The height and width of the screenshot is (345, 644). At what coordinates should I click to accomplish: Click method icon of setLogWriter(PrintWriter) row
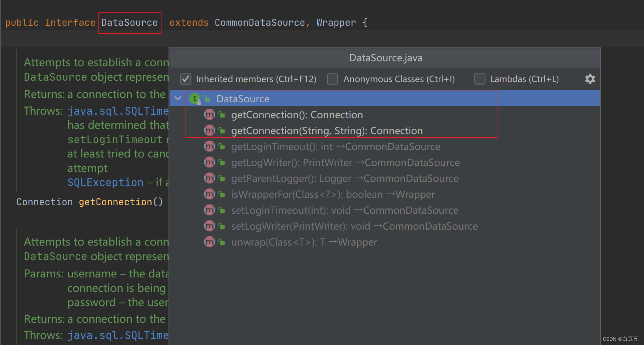pyautogui.click(x=210, y=226)
